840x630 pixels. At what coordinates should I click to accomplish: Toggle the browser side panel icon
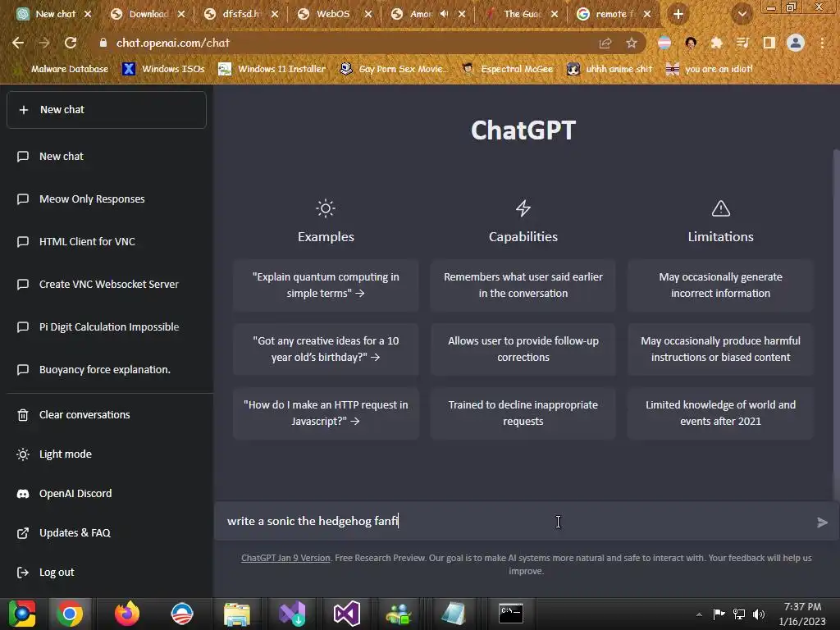pyautogui.click(x=769, y=43)
